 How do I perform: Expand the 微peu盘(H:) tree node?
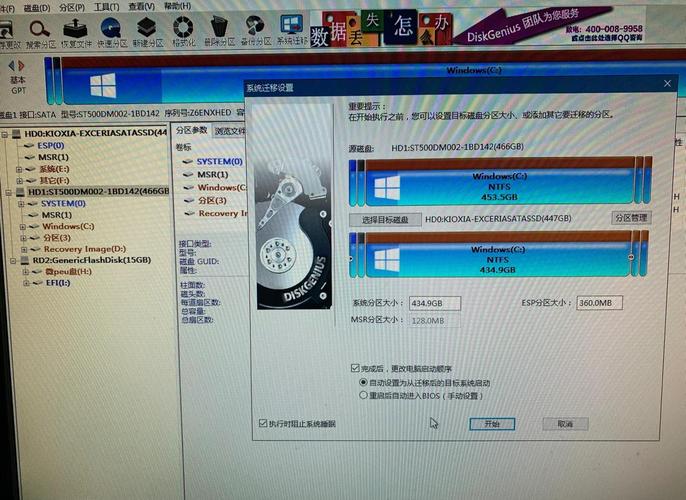[25, 272]
